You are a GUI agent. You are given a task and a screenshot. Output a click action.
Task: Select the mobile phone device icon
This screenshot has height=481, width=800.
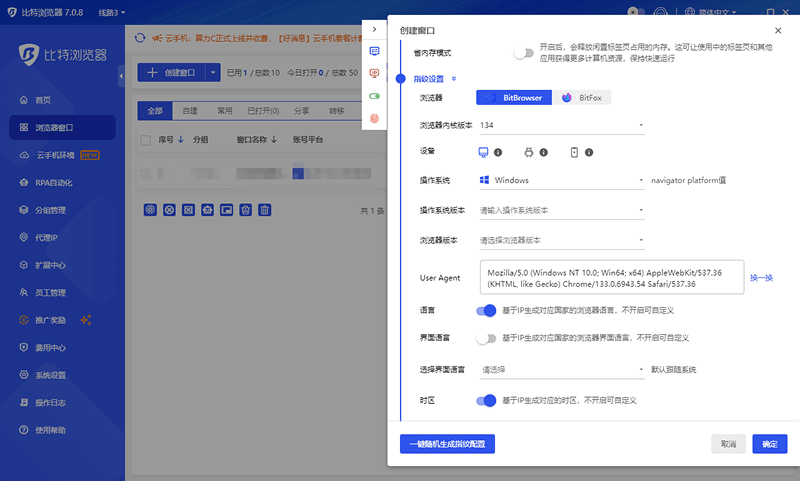tap(574, 152)
